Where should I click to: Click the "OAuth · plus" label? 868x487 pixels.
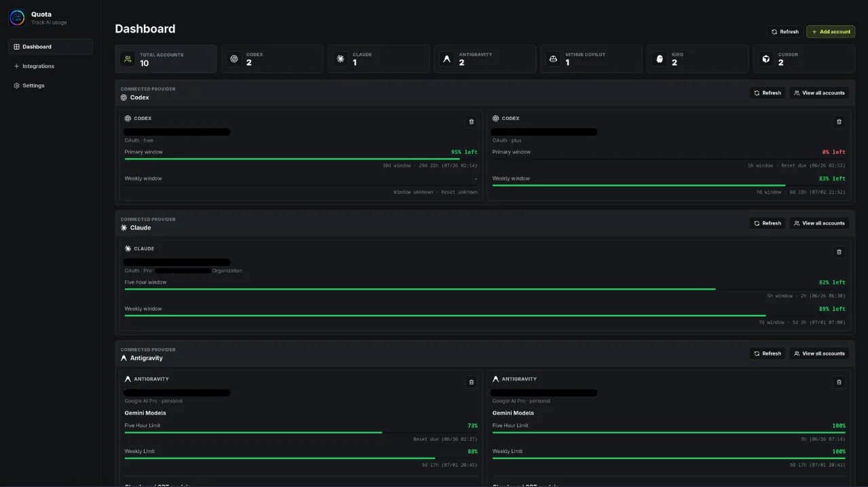click(x=507, y=140)
